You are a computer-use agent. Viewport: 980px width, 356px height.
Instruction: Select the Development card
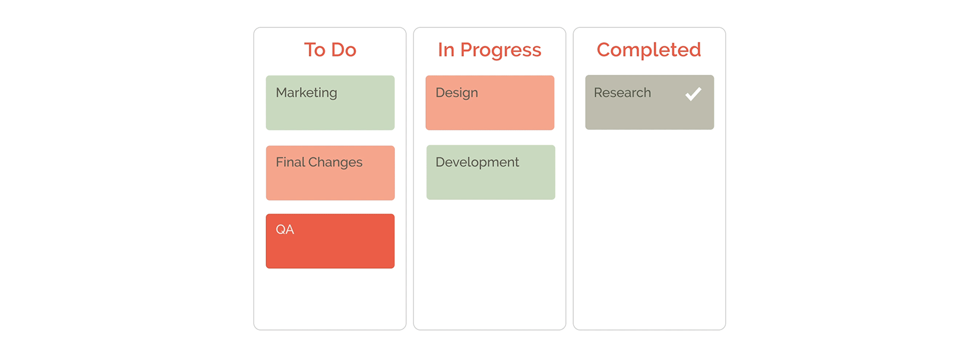pyautogui.click(x=491, y=172)
